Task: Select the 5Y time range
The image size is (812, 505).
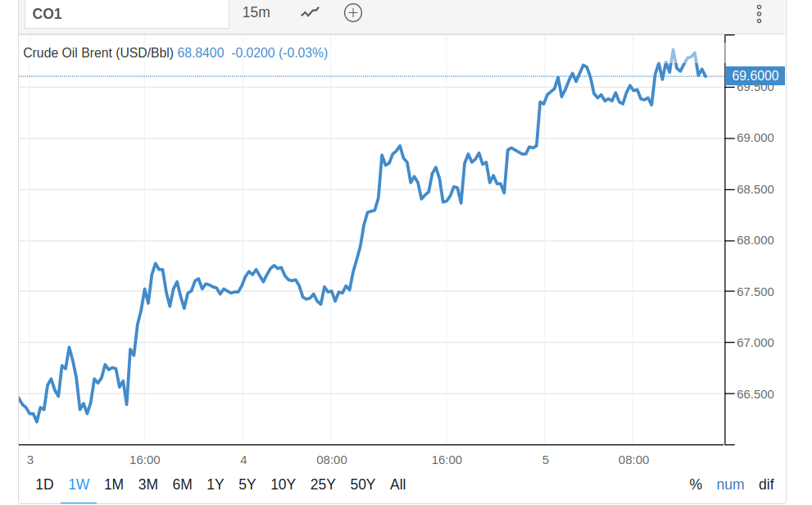Action: pyautogui.click(x=247, y=485)
